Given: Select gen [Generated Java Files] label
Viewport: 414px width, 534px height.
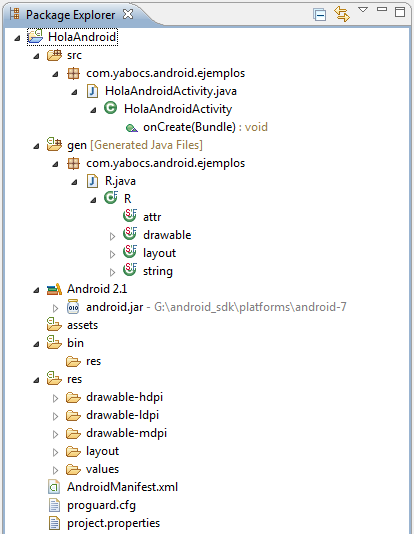Looking at the screenshot, I should (135, 145).
